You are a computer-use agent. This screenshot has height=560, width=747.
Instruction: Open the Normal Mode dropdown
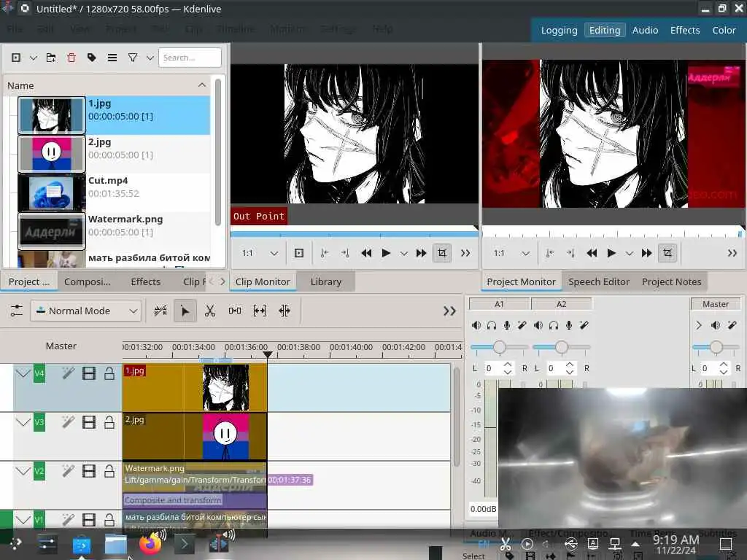86,311
